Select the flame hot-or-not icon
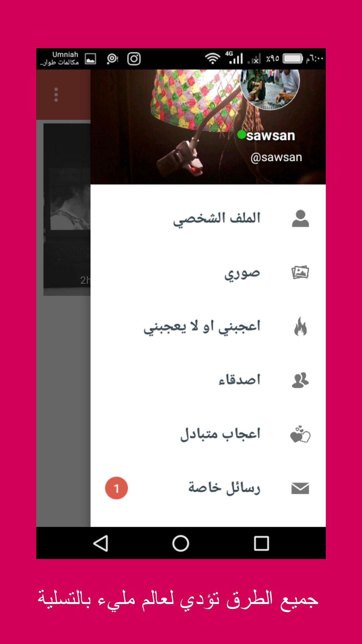362x644 pixels. click(x=301, y=326)
